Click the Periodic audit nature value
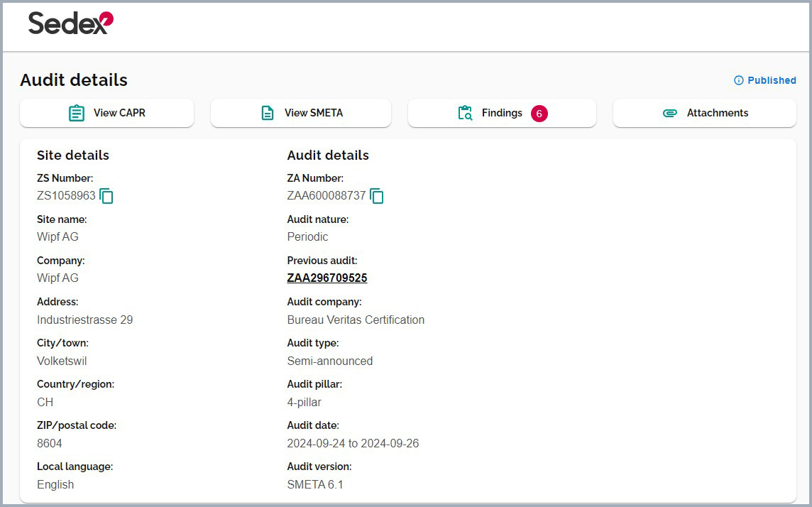The width and height of the screenshot is (812, 507). (307, 236)
